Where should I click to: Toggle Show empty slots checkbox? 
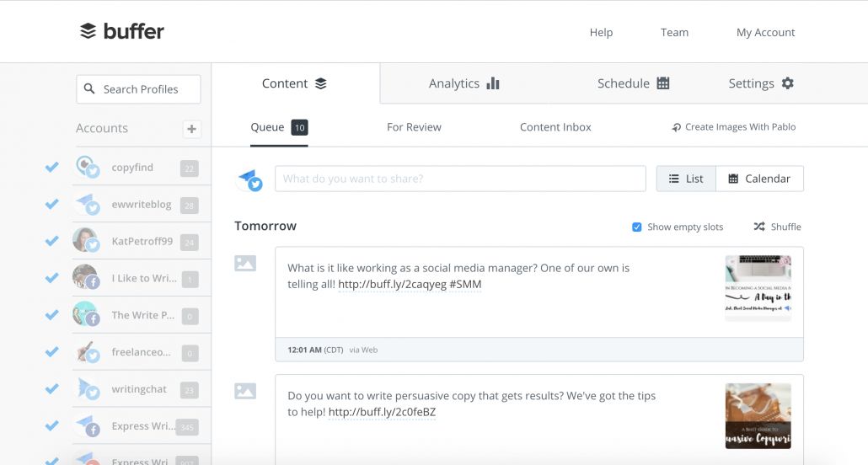tap(636, 227)
